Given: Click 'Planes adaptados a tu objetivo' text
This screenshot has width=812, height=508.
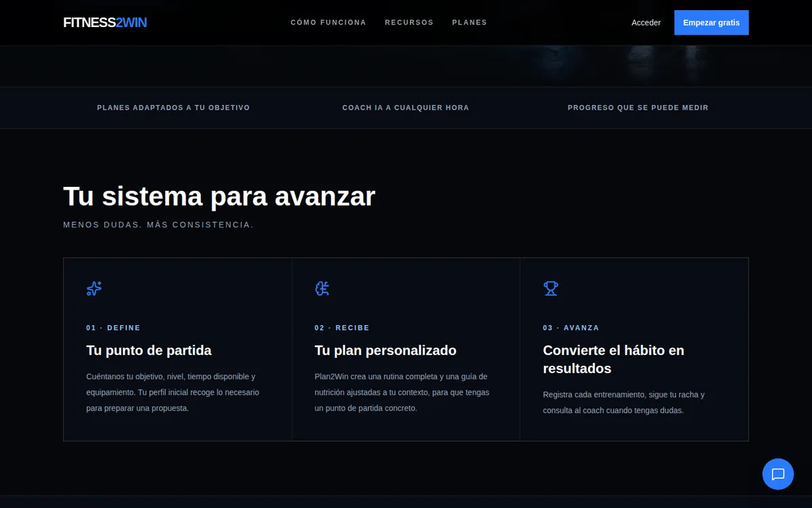Looking at the screenshot, I should [x=173, y=108].
